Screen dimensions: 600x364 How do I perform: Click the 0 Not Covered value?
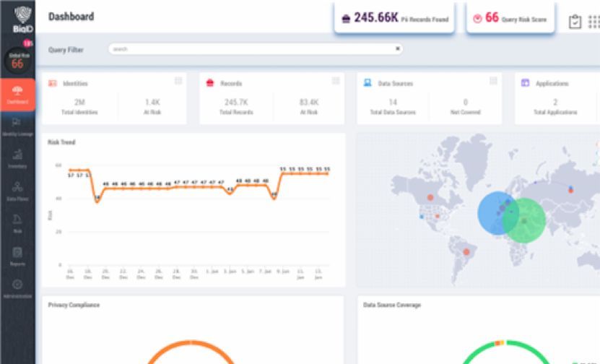pos(465,103)
